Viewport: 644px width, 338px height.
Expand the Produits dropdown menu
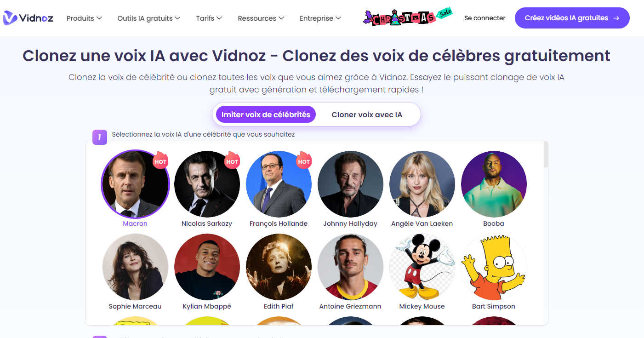click(x=84, y=18)
